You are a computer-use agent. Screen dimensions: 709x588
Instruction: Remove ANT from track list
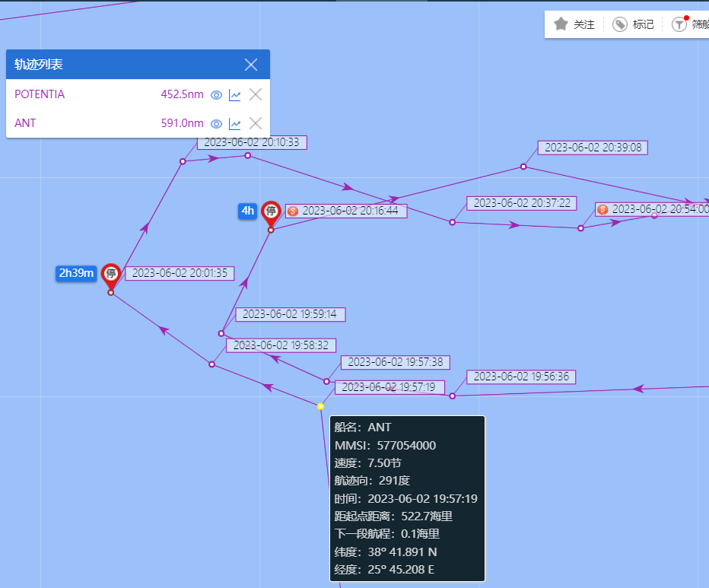tap(256, 123)
